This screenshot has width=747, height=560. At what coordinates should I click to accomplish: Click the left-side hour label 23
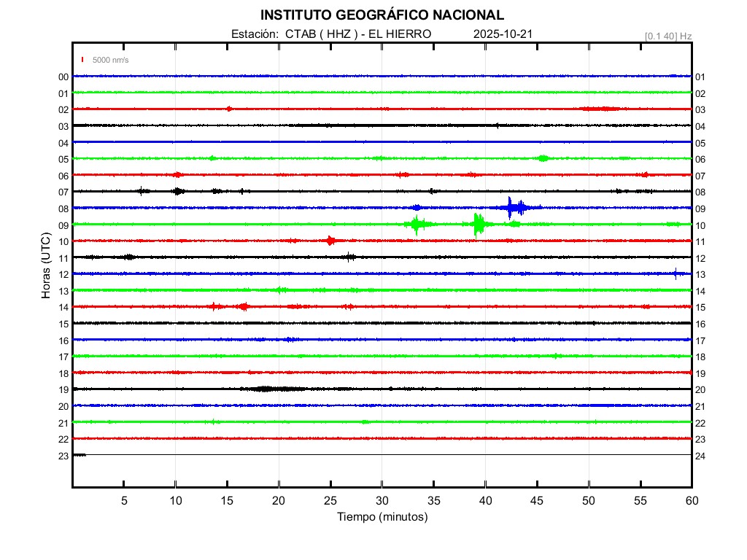[63, 456]
